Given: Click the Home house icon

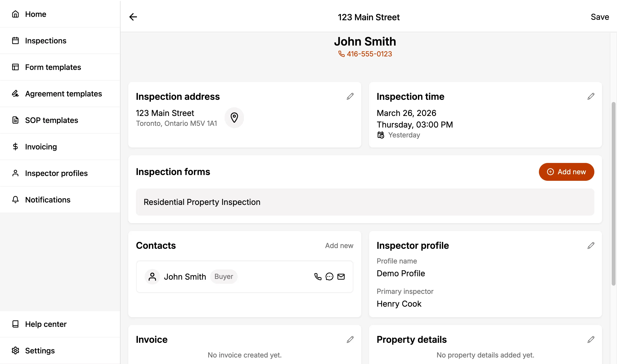Looking at the screenshot, I should 15,14.
